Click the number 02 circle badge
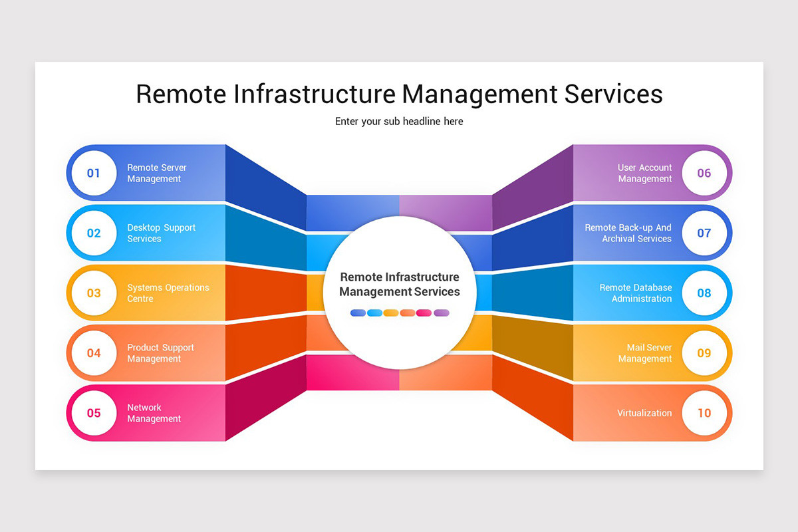 [x=93, y=233]
